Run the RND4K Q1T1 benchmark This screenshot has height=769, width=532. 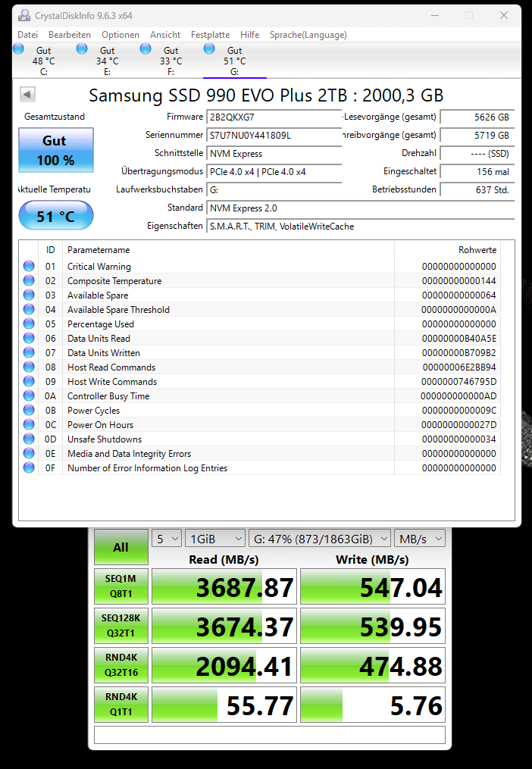click(120, 705)
